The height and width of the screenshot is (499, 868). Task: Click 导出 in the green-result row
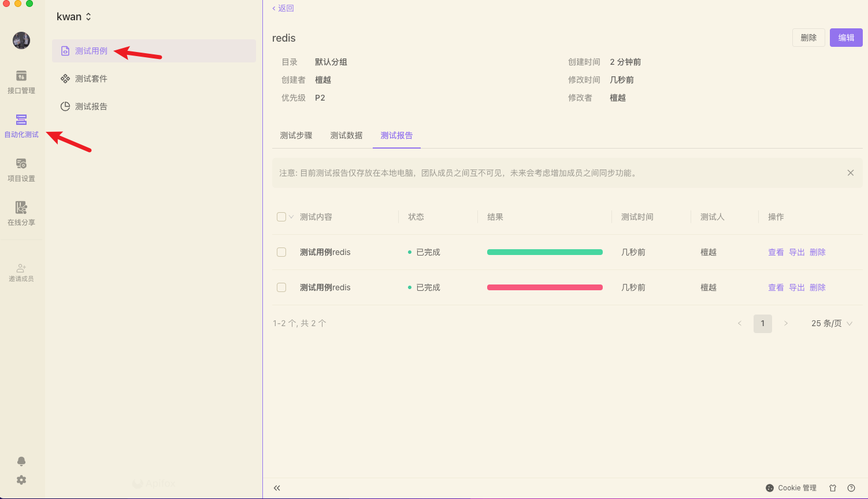click(796, 252)
